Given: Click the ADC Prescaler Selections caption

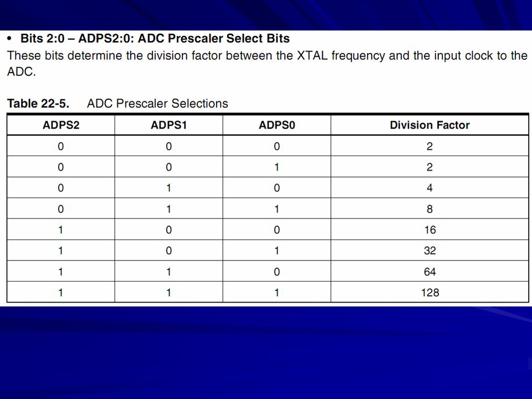Looking at the screenshot, I should 157,104.
